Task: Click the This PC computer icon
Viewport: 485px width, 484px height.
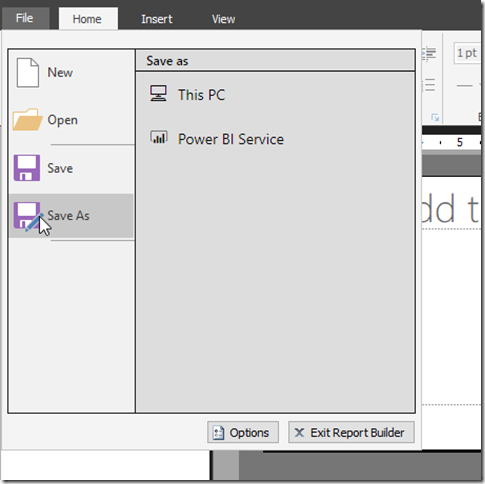Action: click(158, 94)
